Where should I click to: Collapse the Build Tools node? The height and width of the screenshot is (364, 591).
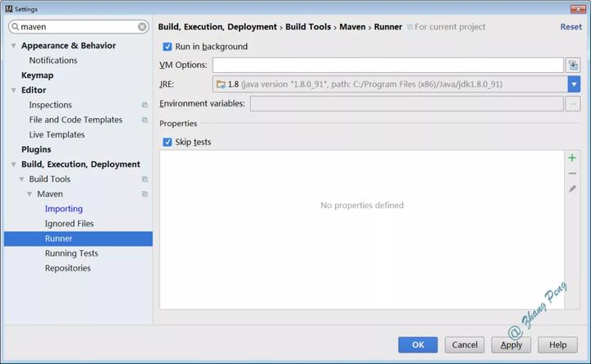coord(21,180)
